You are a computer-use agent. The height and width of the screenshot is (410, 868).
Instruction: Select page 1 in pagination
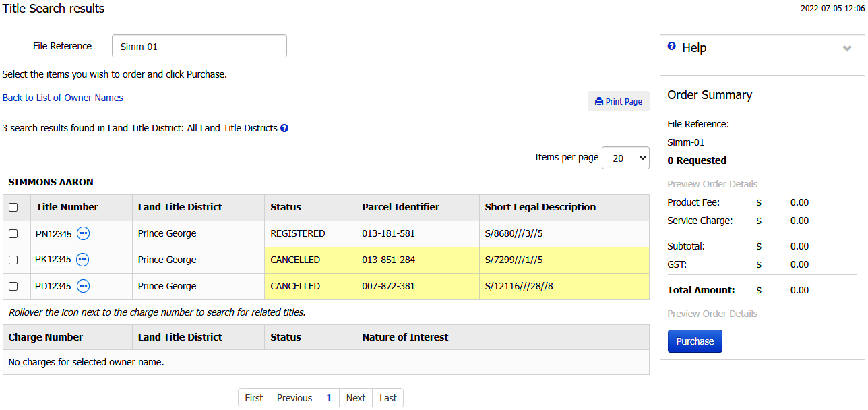click(x=329, y=398)
